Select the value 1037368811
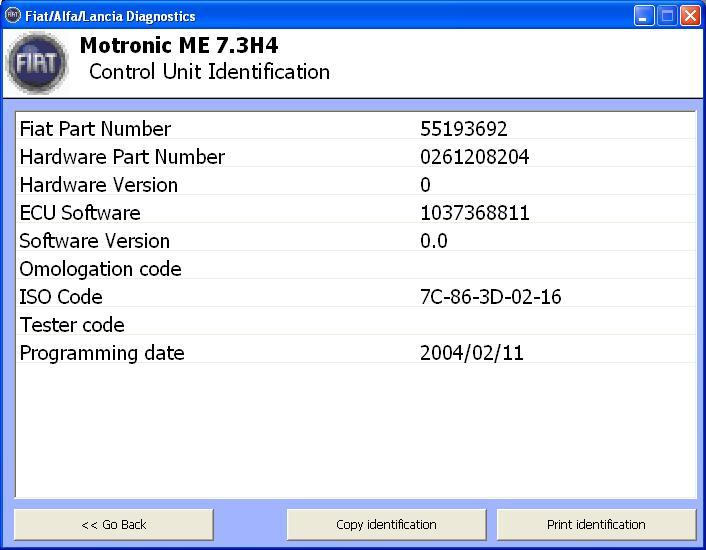The width and height of the screenshot is (706, 550). click(x=474, y=212)
